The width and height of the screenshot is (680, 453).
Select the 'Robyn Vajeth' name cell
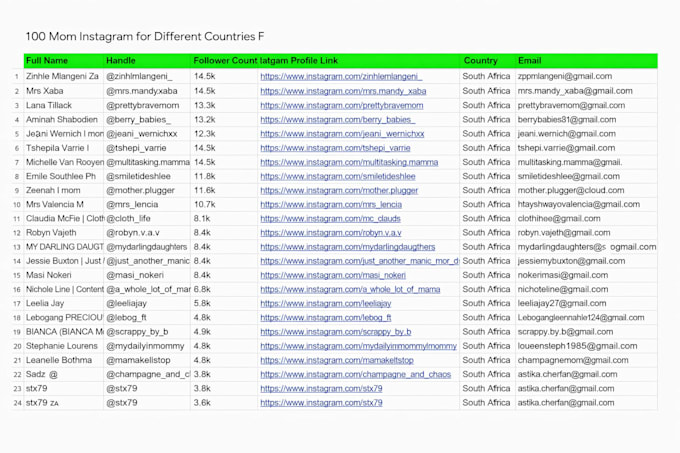pyautogui.click(x=64, y=233)
